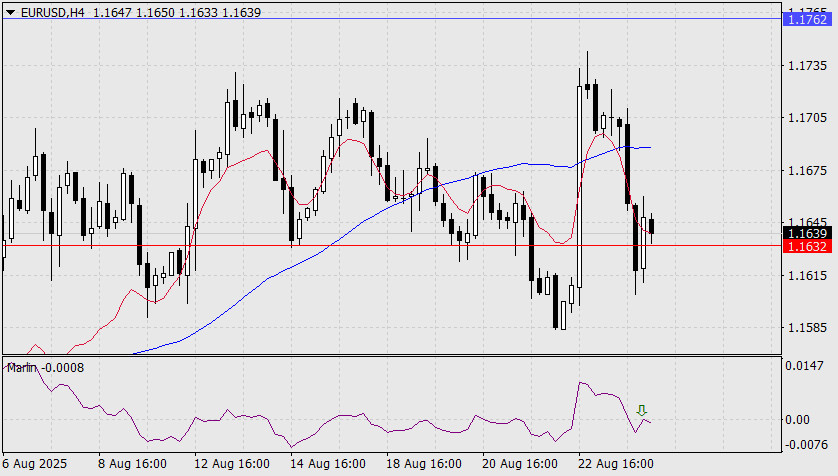This screenshot has height=476, width=838.
Task: Click the 12 Aug 16:00 time axis label
Action: 231,464
